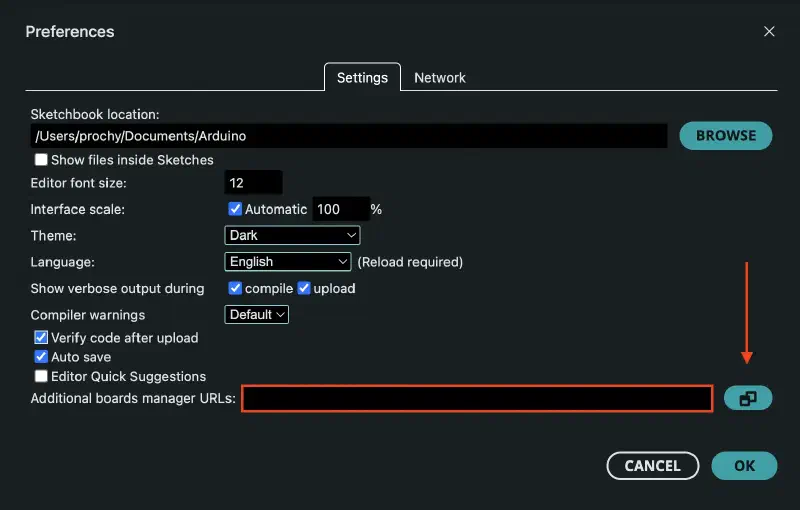
Task: Disable Automatic interface scale checkbox
Action: pyautogui.click(x=235, y=209)
